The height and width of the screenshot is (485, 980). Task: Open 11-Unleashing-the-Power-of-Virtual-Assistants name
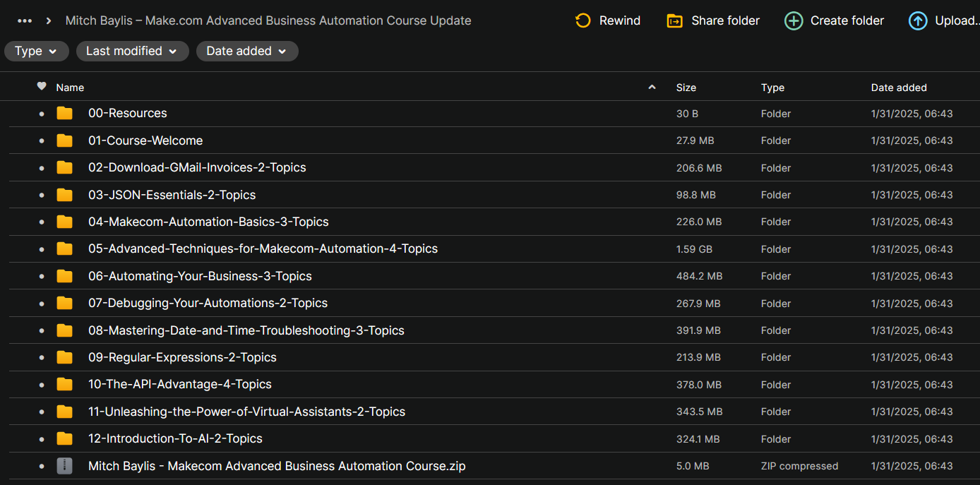[247, 412]
